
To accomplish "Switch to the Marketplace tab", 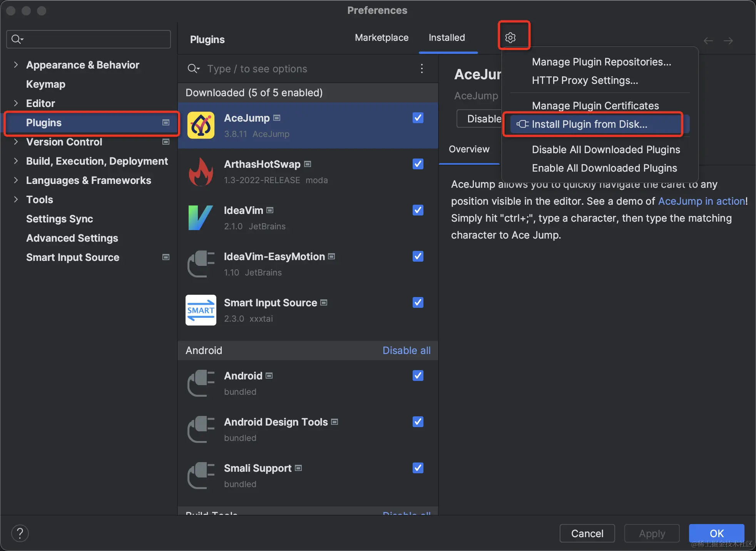I will (x=381, y=37).
